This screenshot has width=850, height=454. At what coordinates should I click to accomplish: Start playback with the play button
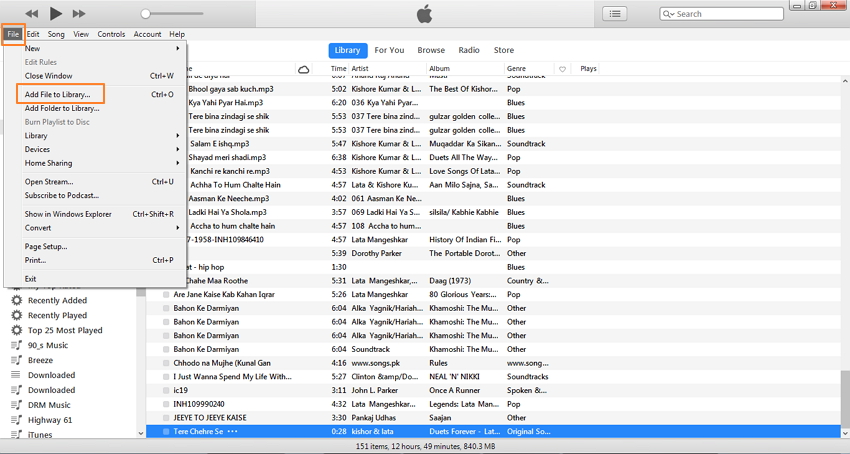point(55,14)
